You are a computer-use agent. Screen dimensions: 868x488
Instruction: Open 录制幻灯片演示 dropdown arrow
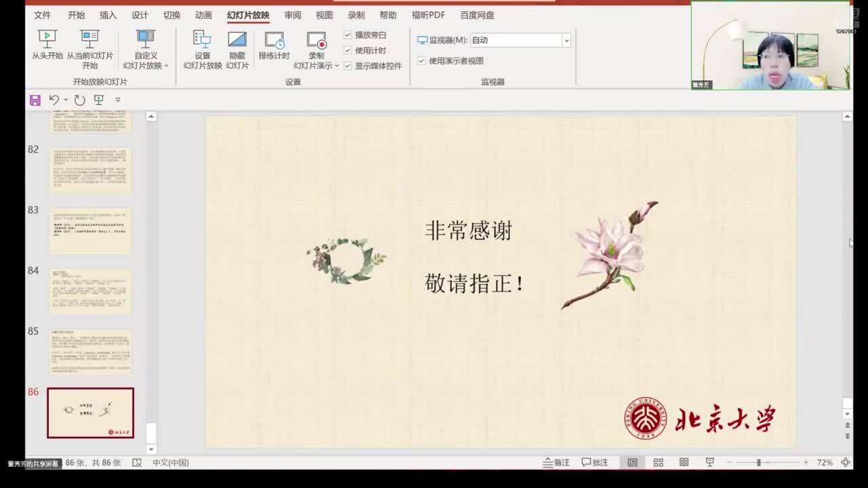click(x=336, y=66)
